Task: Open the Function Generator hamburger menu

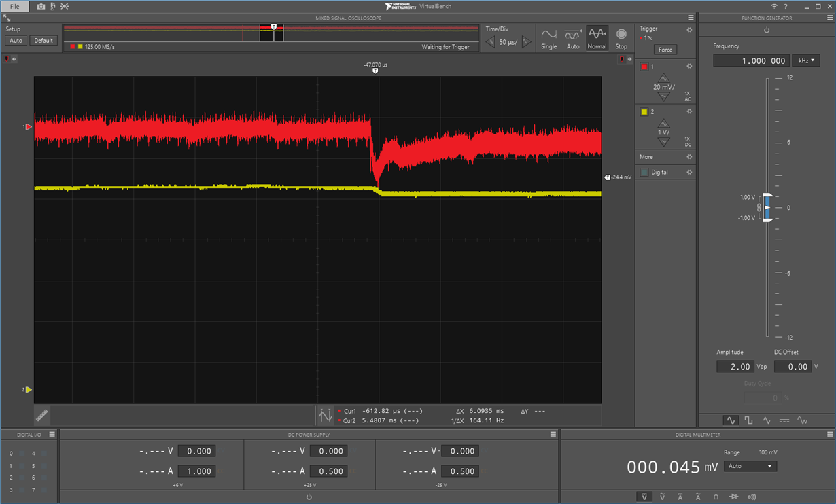Action: point(830,18)
